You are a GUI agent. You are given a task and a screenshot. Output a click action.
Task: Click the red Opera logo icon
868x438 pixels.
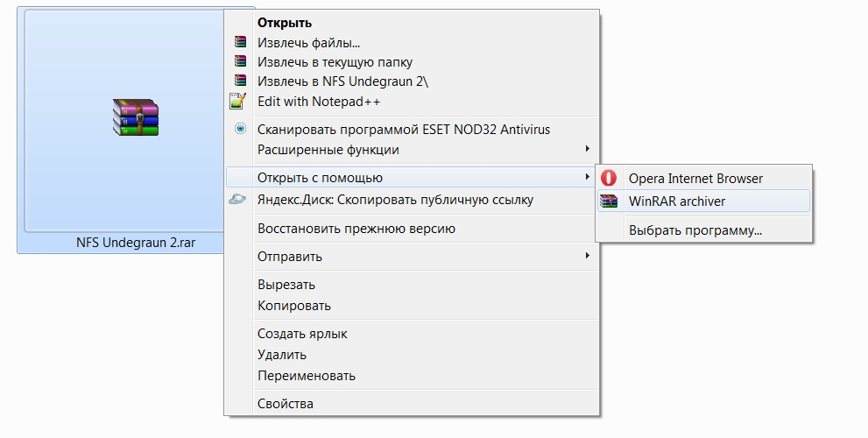click(x=609, y=178)
